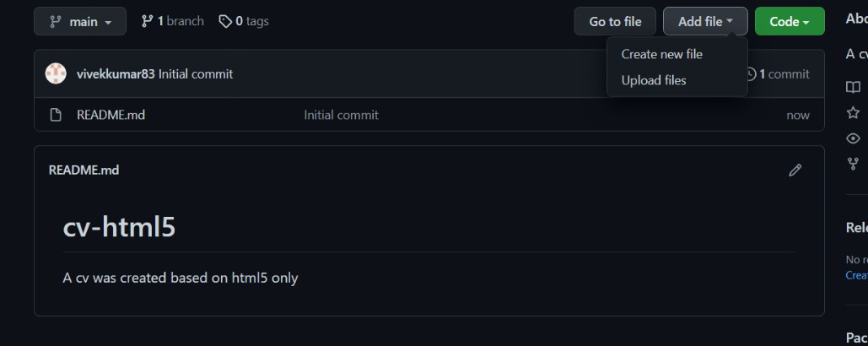Image resolution: width=868 pixels, height=346 pixels.
Task: Collapse the Add file dropdown
Action: [705, 22]
